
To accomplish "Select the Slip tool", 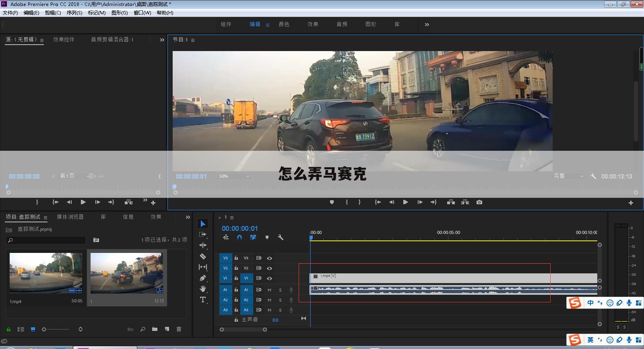I will 203,267.
